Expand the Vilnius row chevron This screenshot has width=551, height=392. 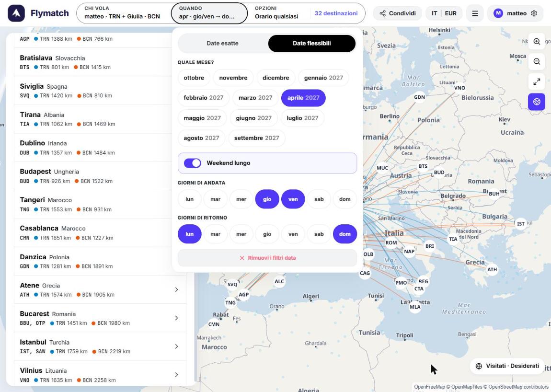tap(176, 375)
